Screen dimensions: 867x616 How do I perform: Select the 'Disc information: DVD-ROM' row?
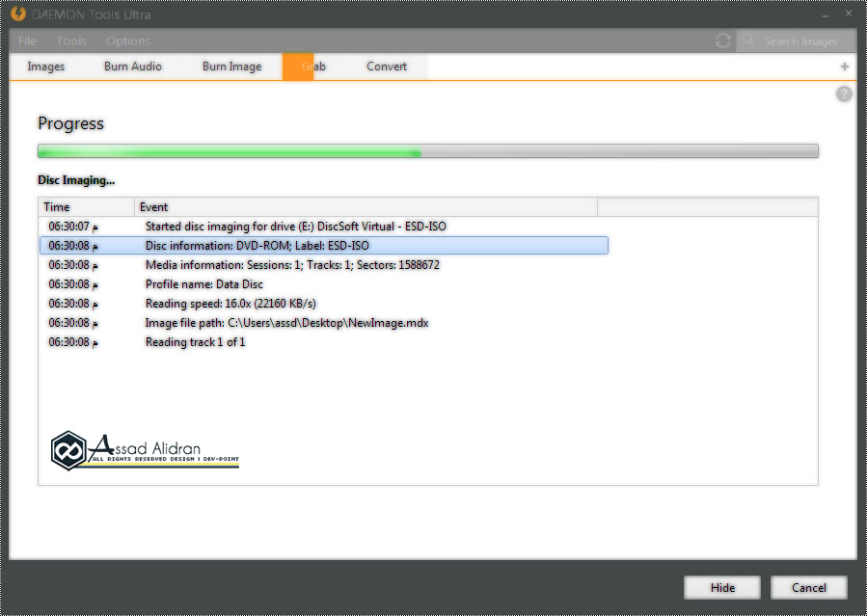[324, 245]
